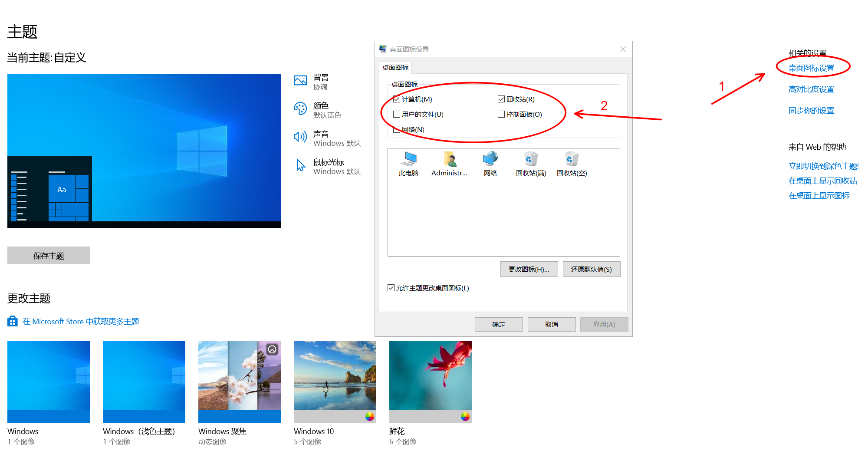Open 颜色 settings via the palette icon
This screenshot has width=868, height=454.
point(300,108)
